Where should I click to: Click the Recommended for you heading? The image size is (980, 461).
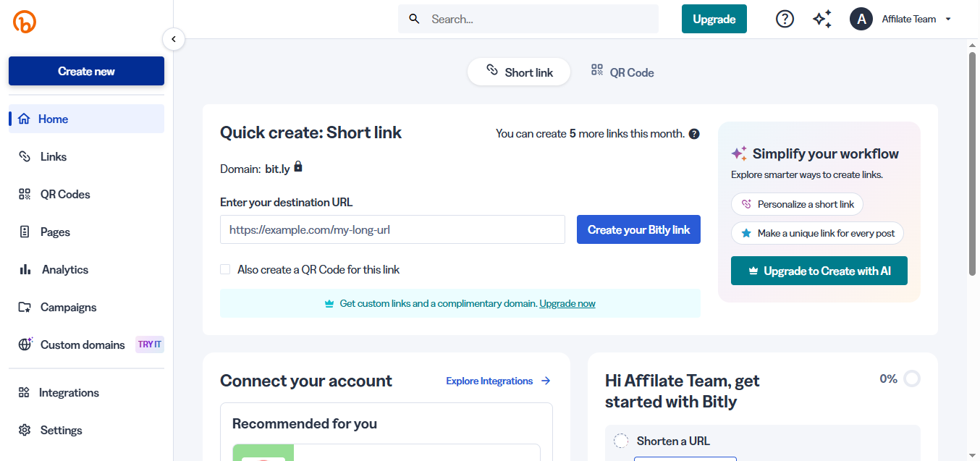click(x=305, y=423)
